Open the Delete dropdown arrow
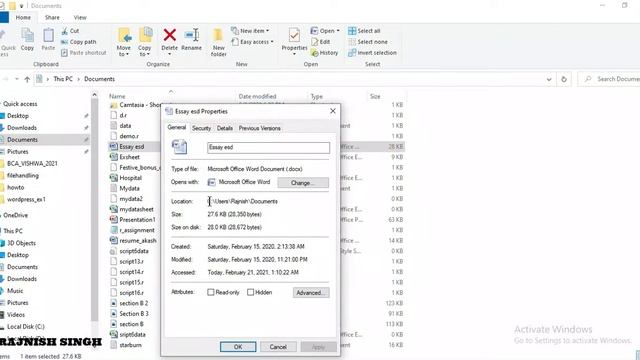The height and width of the screenshot is (360, 640). pos(169,54)
